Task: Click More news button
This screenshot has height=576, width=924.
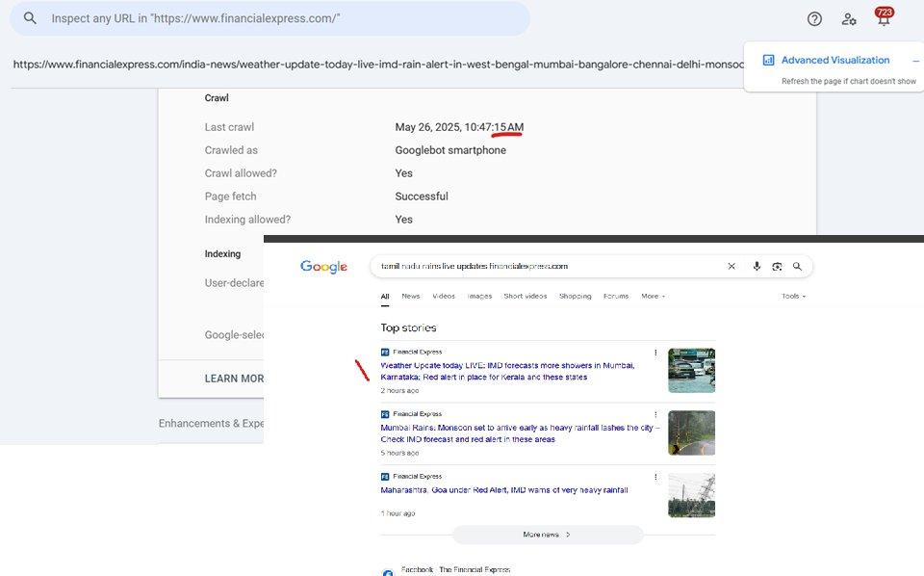Action: (x=548, y=535)
